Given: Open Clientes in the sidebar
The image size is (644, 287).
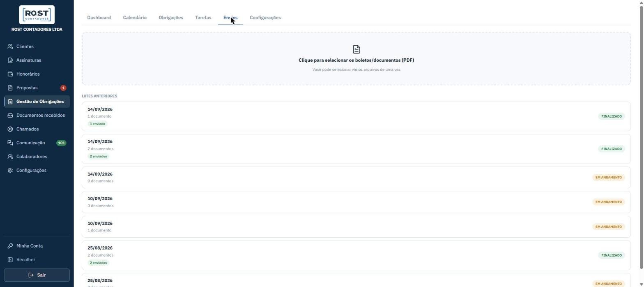Looking at the screenshot, I should coord(37,46).
